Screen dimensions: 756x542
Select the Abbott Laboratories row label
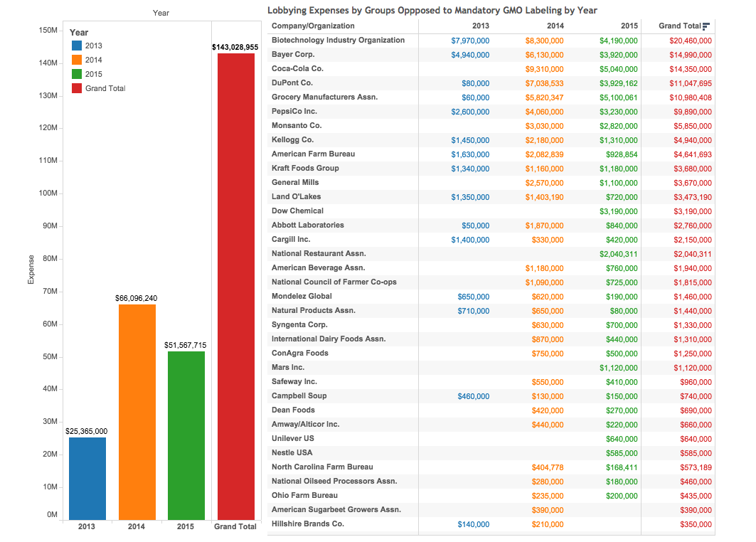[308, 225]
